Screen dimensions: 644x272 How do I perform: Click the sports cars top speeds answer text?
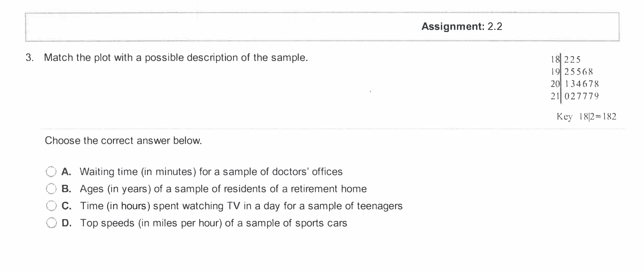coord(213,223)
